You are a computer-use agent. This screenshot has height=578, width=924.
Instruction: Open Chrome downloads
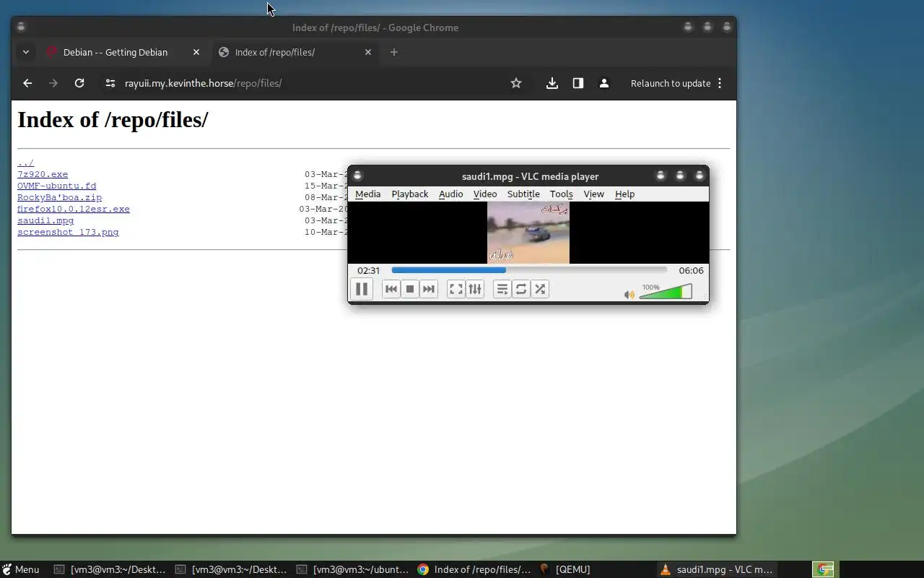[552, 83]
